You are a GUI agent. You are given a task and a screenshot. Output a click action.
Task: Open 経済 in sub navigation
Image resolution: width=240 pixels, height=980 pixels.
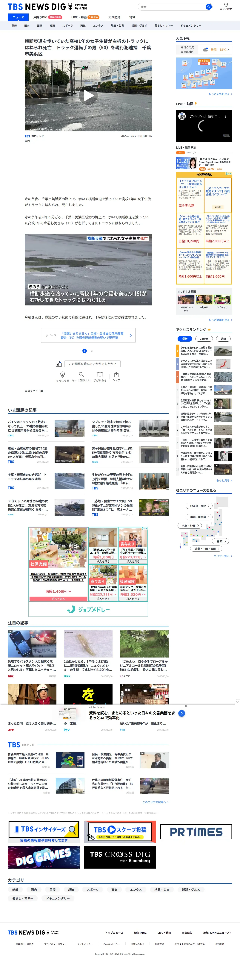click(52, 25)
